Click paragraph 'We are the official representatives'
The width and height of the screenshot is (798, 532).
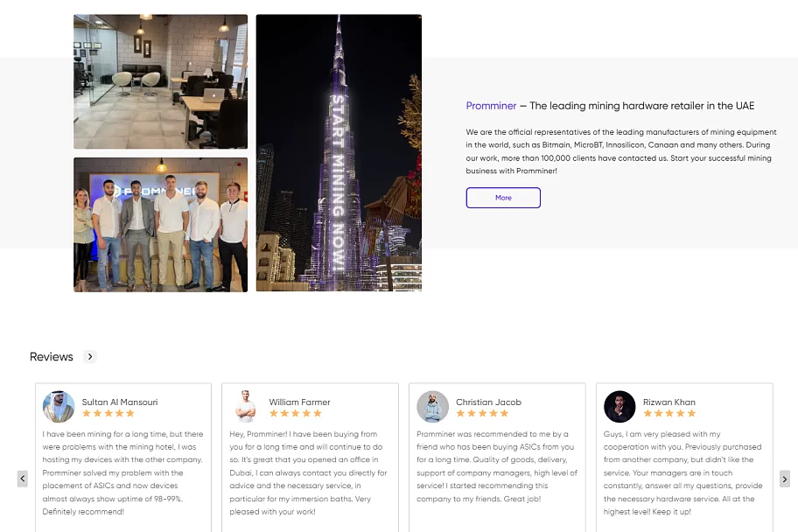[621, 151]
